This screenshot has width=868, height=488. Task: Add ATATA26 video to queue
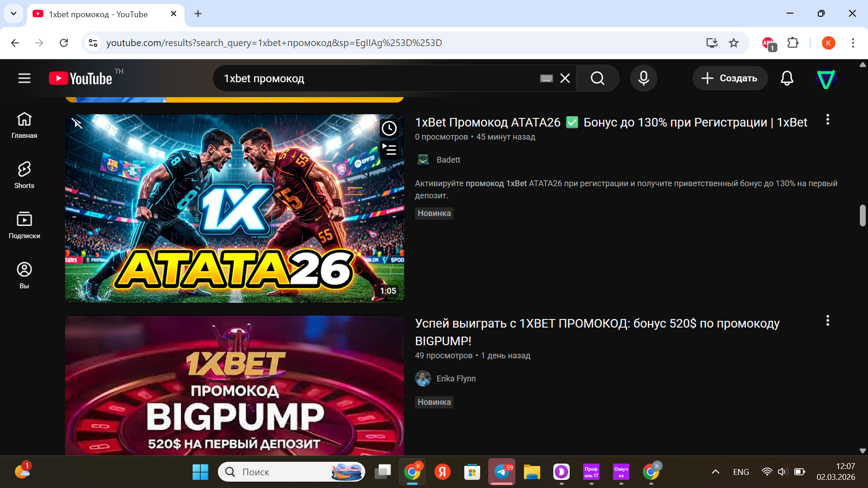point(389,150)
